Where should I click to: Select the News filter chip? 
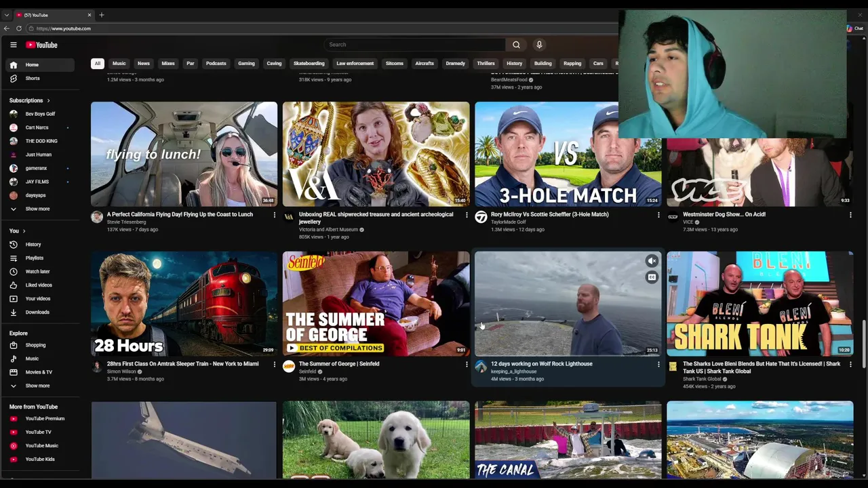[x=144, y=64]
